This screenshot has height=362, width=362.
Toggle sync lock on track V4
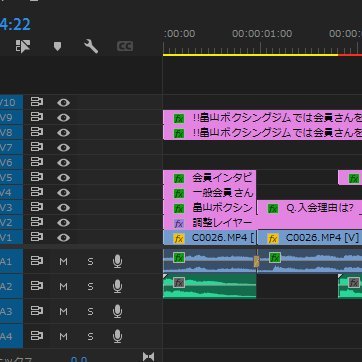[37, 192]
